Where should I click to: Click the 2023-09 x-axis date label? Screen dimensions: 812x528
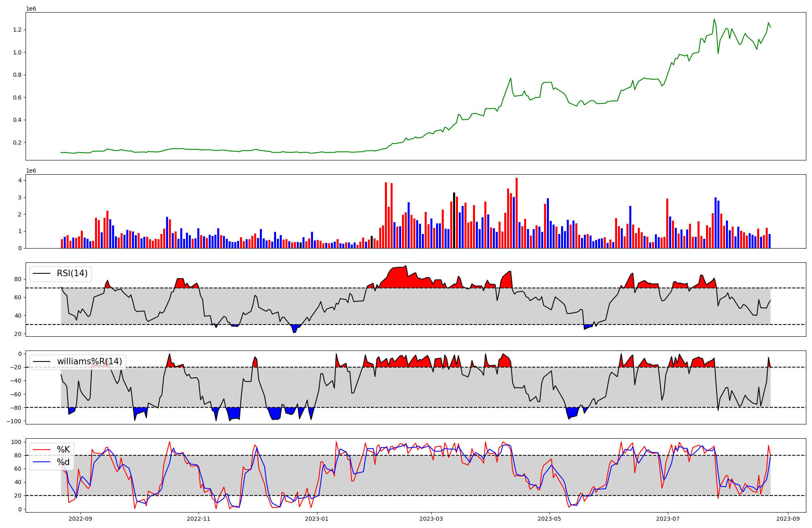click(788, 519)
